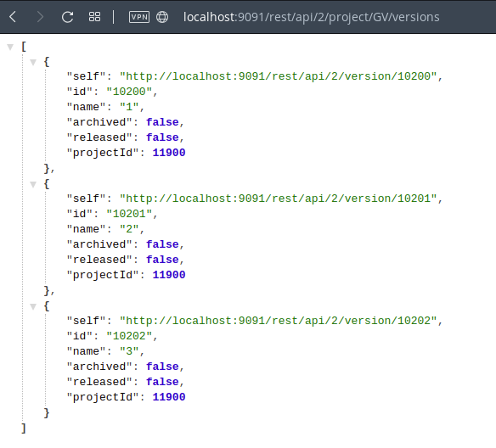Open the speed dial grid
Image resolution: width=496 pixels, height=448 pixels.
pyautogui.click(x=94, y=17)
